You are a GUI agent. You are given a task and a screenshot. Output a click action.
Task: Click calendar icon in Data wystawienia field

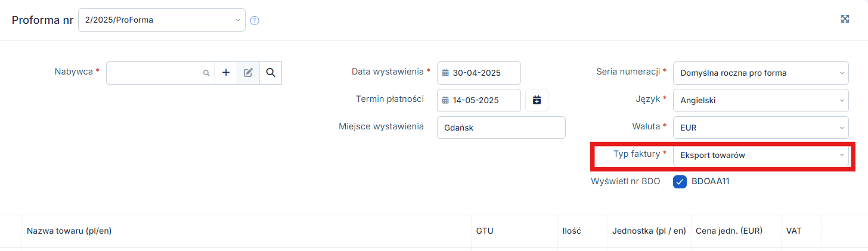point(445,73)
